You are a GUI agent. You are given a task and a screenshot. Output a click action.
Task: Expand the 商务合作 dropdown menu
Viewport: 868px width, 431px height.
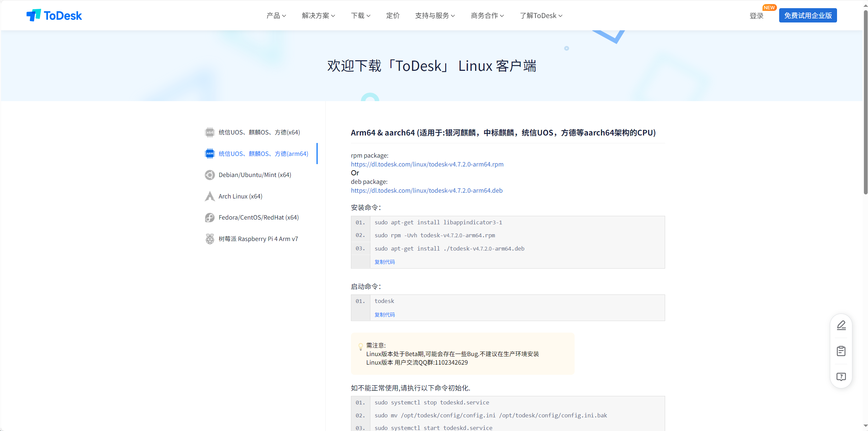487,16
